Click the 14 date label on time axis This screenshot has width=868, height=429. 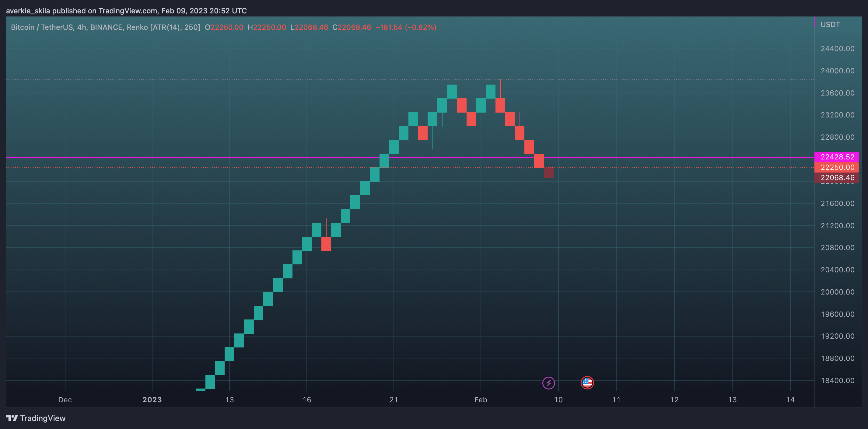tap(790, 400)
